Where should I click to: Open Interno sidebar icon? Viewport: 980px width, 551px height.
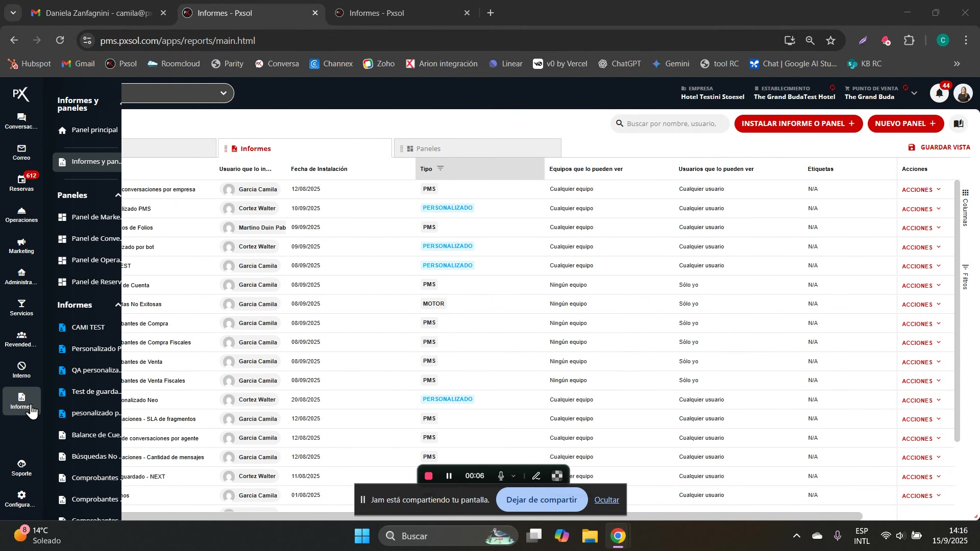tap(21, 370)
